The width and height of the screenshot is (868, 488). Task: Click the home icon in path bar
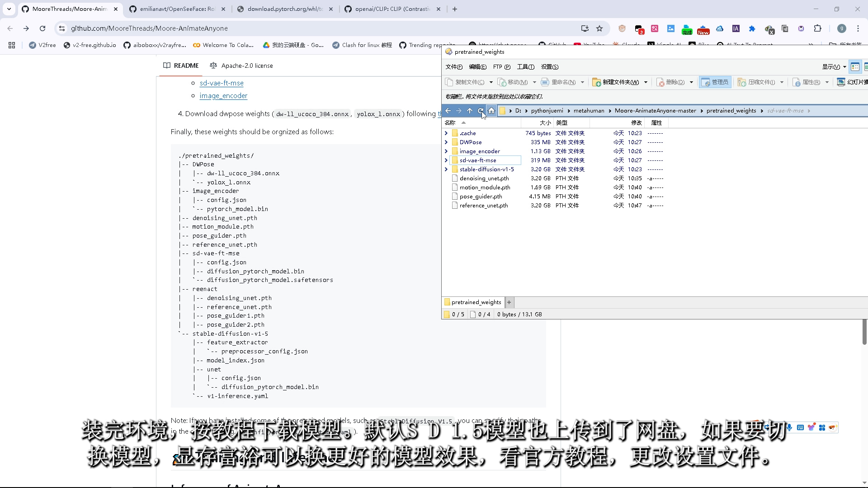[x=491, y=111]
